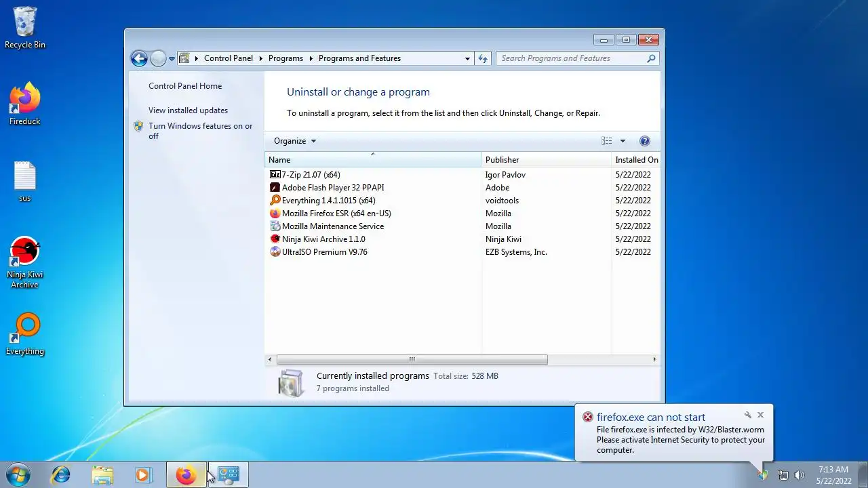This screenshot has height=488, width=868.
Task: Open Help with the blue question mark
Action: click(645, 141)
